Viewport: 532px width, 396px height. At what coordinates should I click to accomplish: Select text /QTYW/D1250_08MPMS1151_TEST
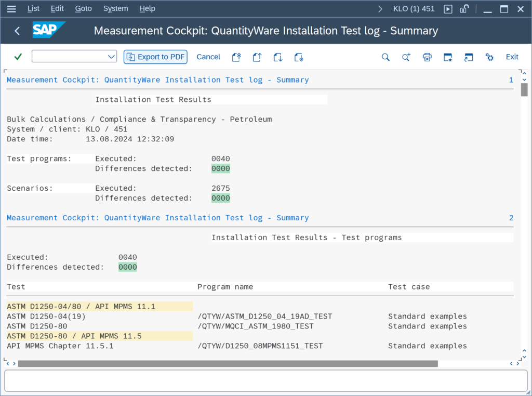260,346
